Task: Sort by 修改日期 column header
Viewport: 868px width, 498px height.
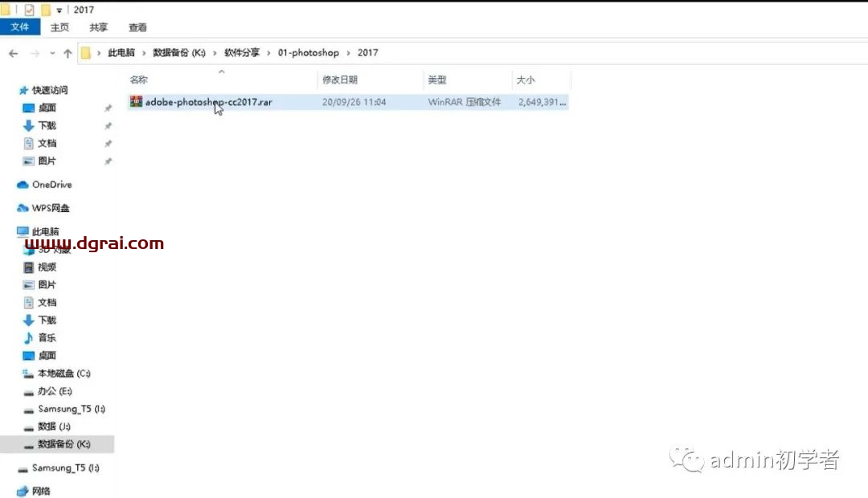Action: point(340,80)
